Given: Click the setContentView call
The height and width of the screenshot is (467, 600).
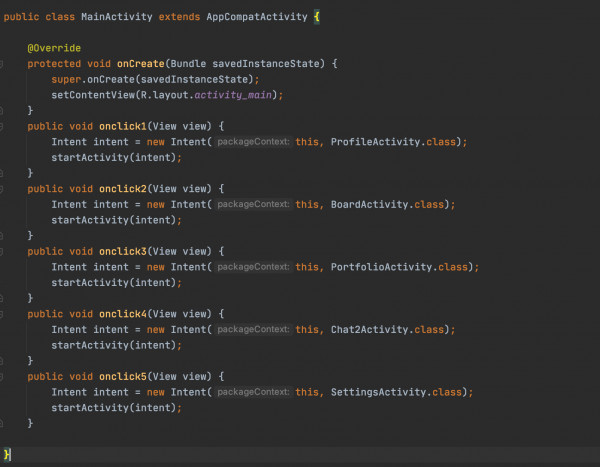Looking at the screenshot, I should click(93, 95).
